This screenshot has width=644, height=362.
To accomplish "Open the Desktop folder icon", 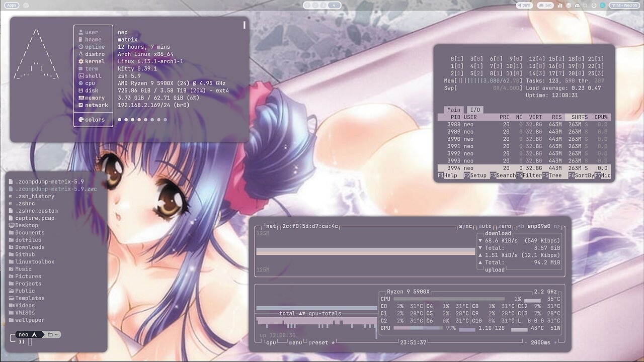I will click(x=11, y=225).
